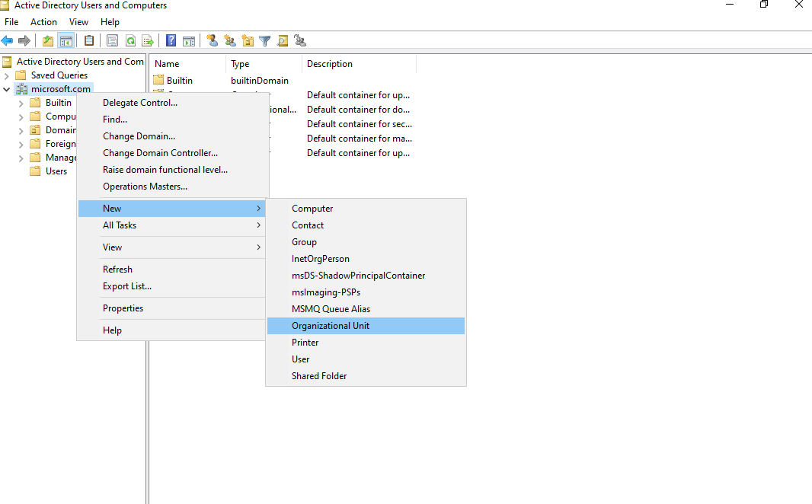The width and height of the screenshot is (812, 504).
Task: Click the Users folder icon in tree
Action: (x=35, y=171)
